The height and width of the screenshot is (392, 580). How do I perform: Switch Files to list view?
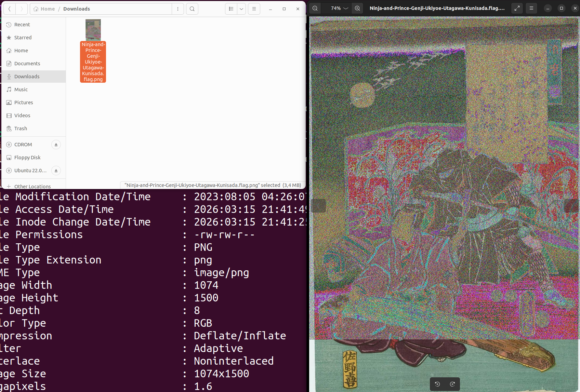click(x=231, y=9)
